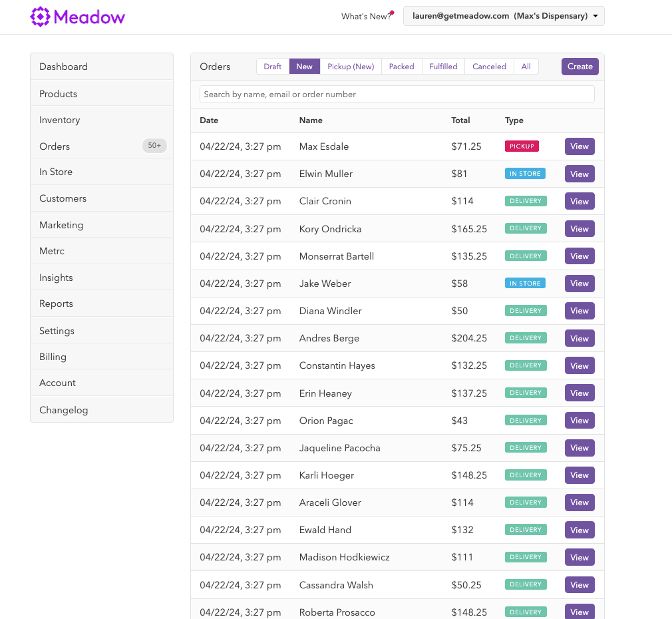Navigate to the Customers page

tap(63, 198)
